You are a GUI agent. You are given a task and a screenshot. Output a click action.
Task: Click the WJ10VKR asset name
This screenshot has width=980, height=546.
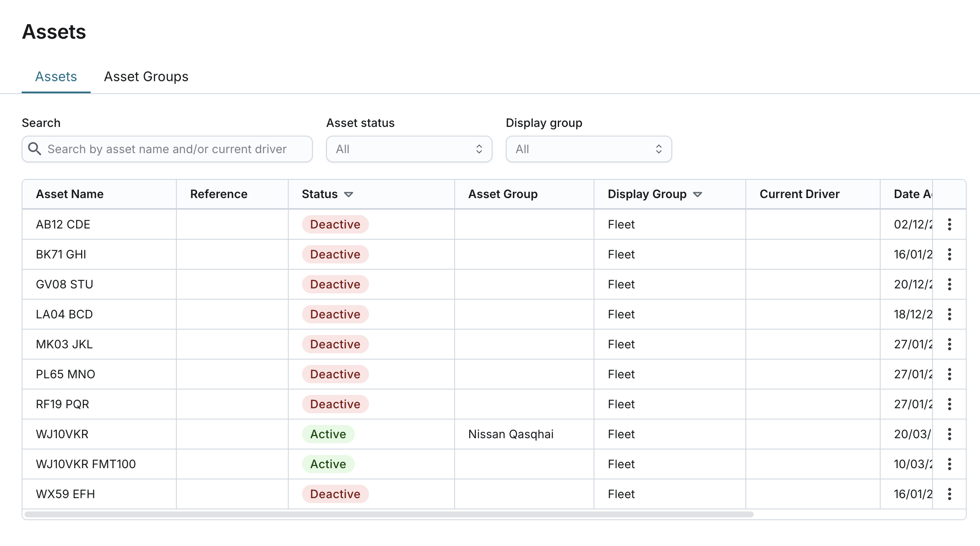[62, 434]
